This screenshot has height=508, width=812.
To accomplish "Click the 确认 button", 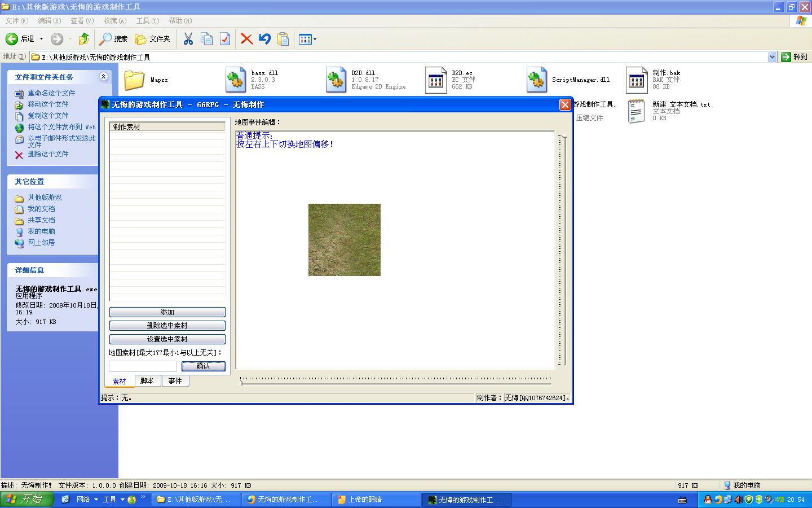I will [x=204, y=366].
